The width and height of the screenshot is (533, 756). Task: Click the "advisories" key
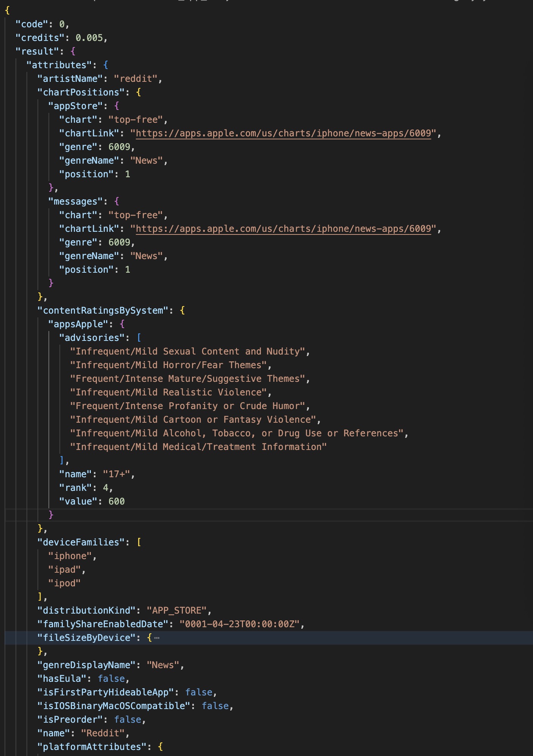(x=92, y=338)
